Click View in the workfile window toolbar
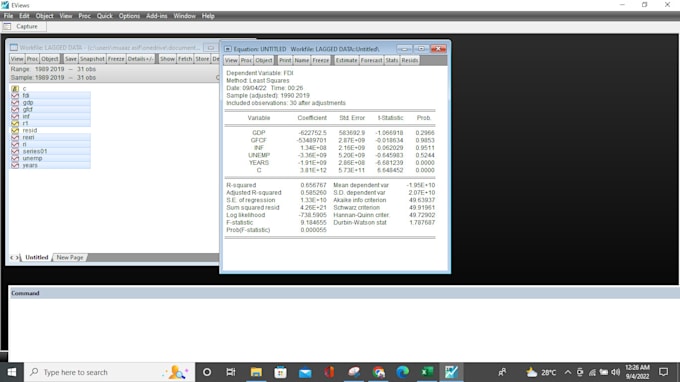 [17, 59]
